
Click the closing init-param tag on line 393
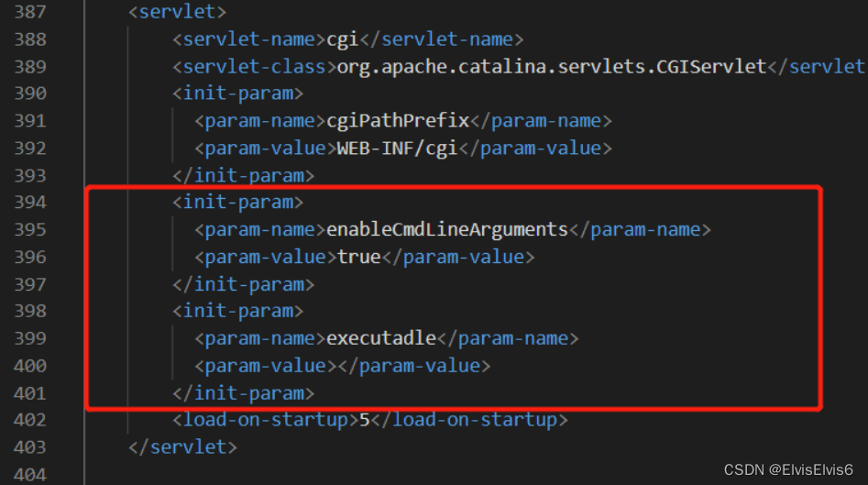243,175
